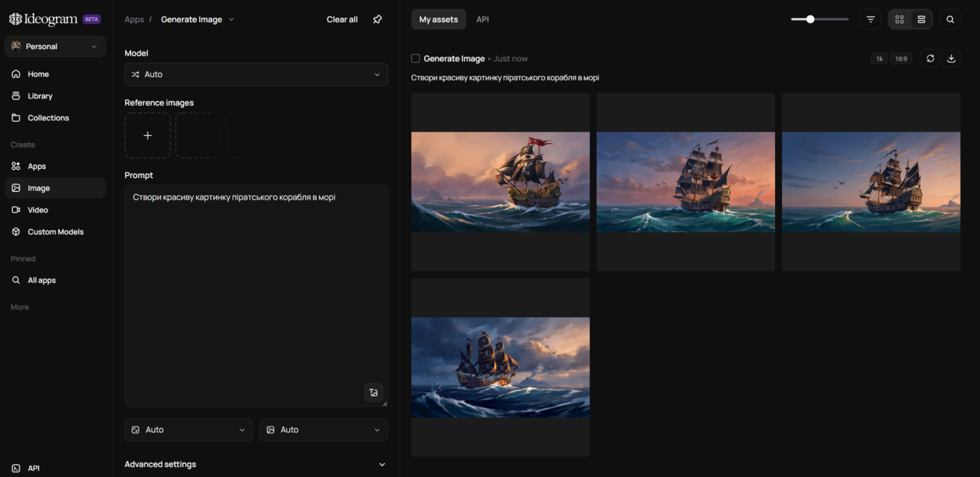Tick the Generate Image batch checkbox
This screenshot has width=980, height=477.
[x=416, y=59]
